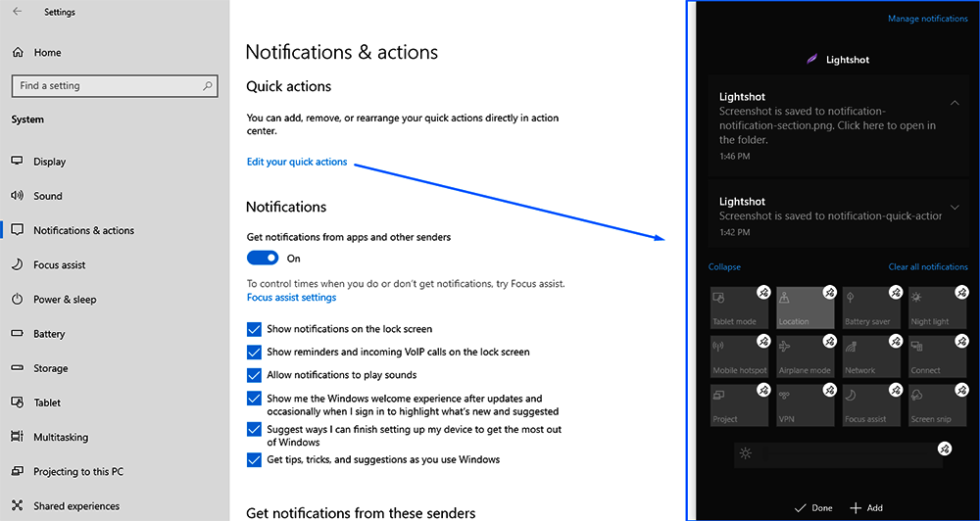Screen dimensions: 980x521
Task: Unpin the Location quick action
Action: click(829, 292)
